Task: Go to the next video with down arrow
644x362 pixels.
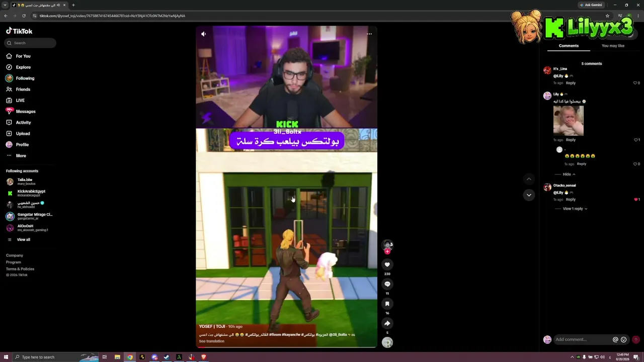Action: (529, 195)
